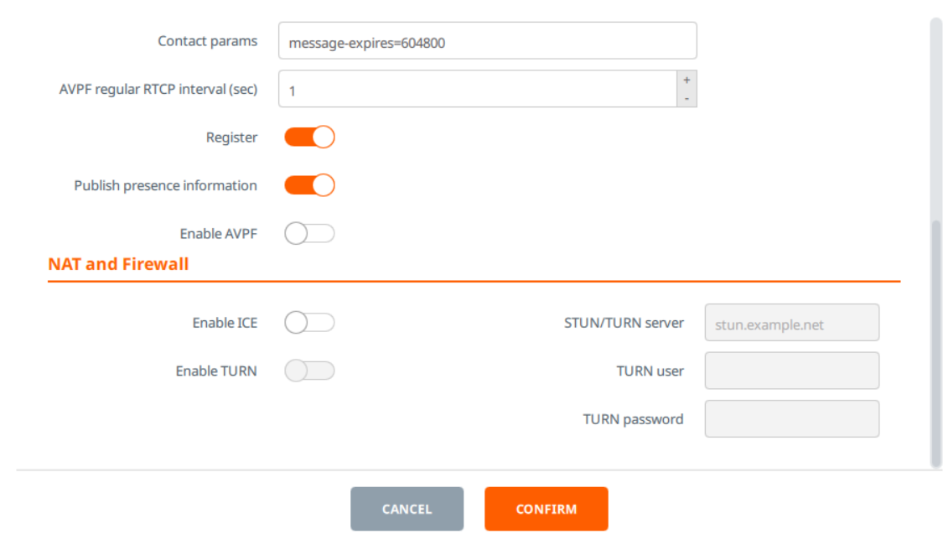The width and height of the screenshot is (943, 560).
Task: Select the STUN/TURN server field
Action: [x=790, y=322]
